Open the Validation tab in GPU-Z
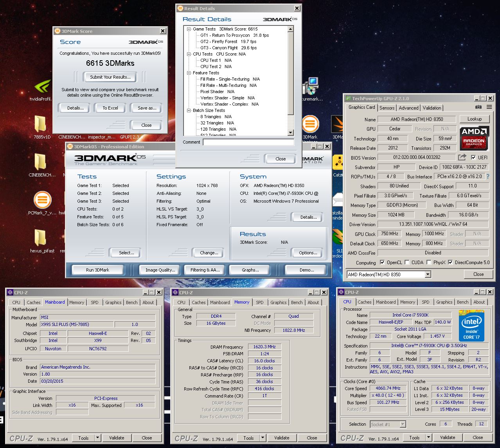 (x=432, y=108)
